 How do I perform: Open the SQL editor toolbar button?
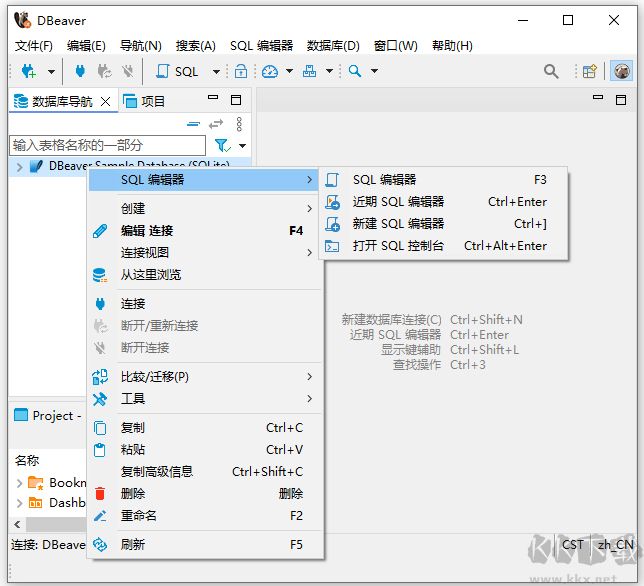[x=177, y=71]
